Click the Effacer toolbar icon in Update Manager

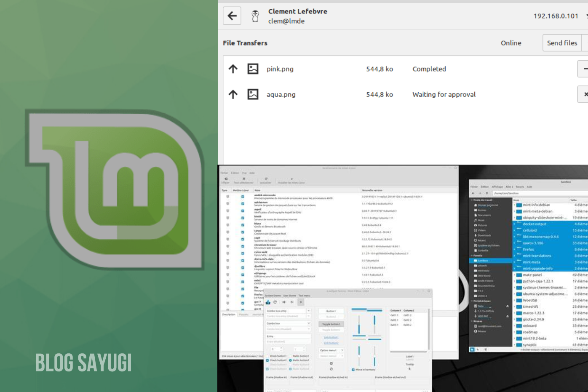click(226, 179)
